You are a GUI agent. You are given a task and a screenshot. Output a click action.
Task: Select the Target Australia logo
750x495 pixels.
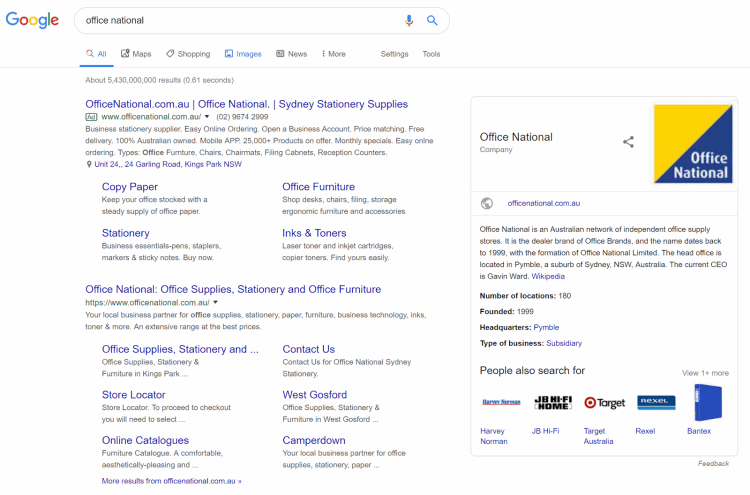(x=605, y=403)
